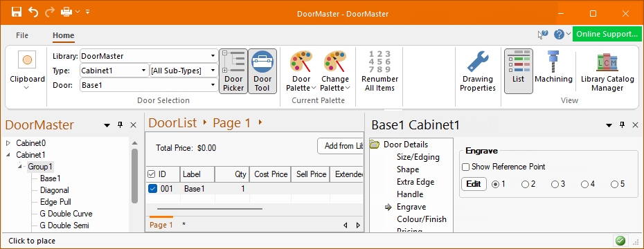This screenshot has height=249, width=644.
Task: Click the Undo arrow icon
Action: coord(33,12)
